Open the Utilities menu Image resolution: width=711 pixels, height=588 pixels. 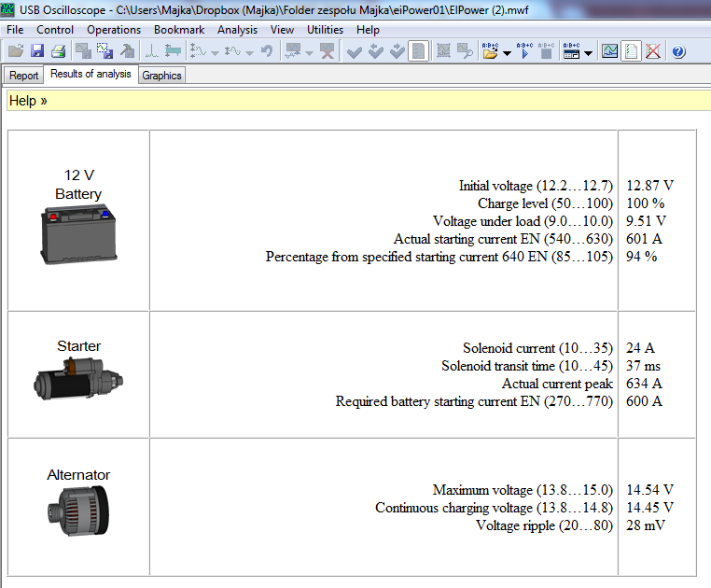point(325,30)
